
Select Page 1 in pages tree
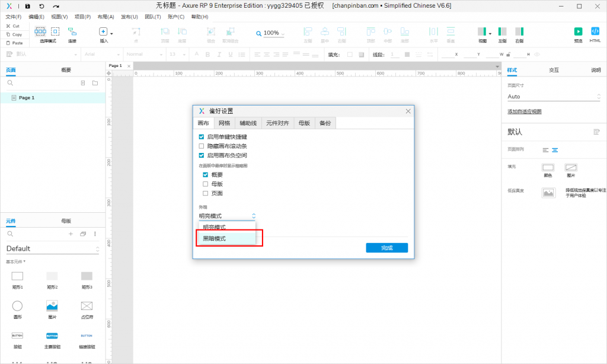(27, 98)
